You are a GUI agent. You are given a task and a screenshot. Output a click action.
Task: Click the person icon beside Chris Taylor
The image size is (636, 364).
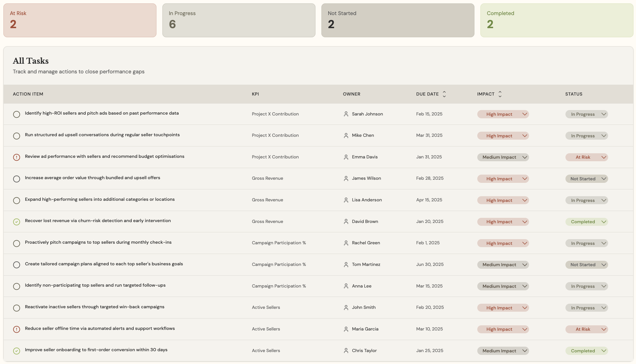(346, 351)
